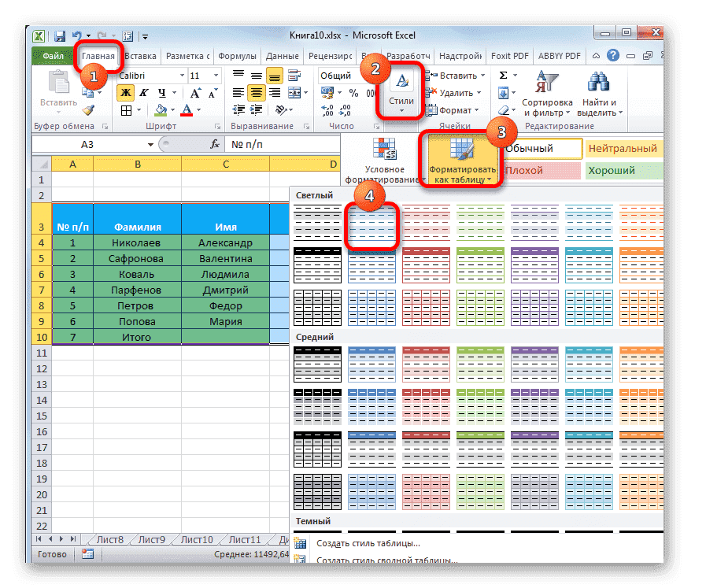Switch to the Вставка ribbon tab
The width and height of the screenshot is (706, 588).
(139, 56)
